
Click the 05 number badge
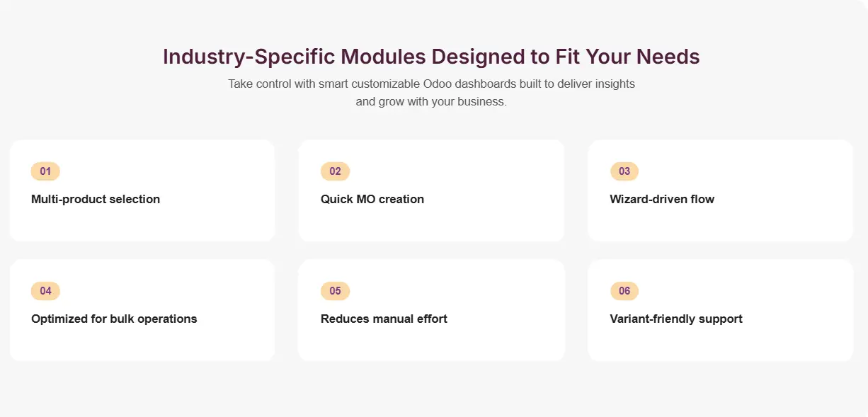coord(335,291)
